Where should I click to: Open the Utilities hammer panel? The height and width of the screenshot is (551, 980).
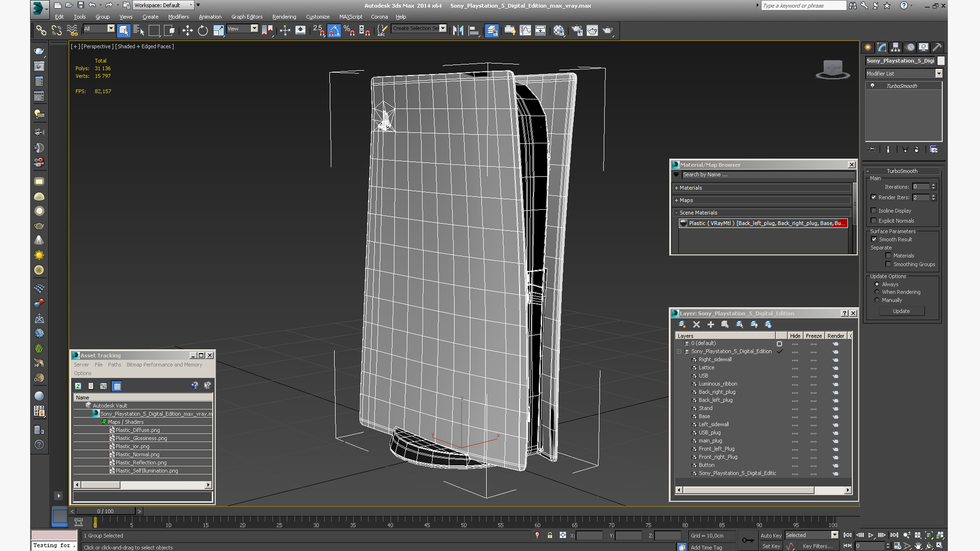(937, 47)
